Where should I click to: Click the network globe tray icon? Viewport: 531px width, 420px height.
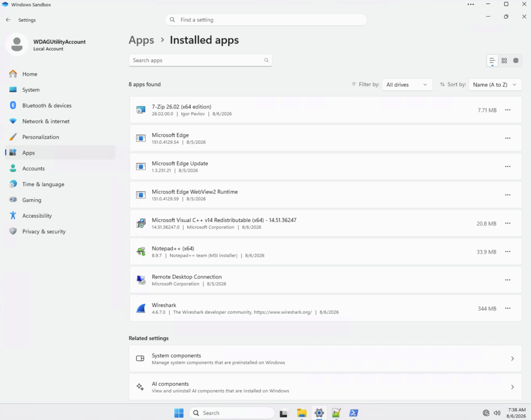pos(486,413)
